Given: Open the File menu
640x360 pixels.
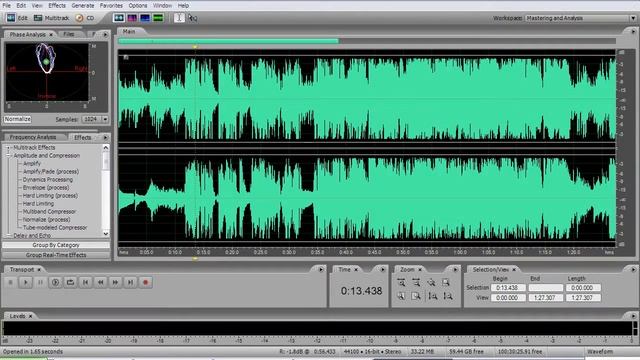Looking at the screenshot, I should point(7,6).
